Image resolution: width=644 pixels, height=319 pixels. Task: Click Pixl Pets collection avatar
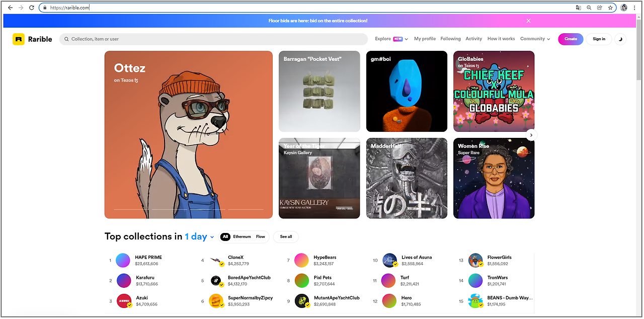pos(302,280)
